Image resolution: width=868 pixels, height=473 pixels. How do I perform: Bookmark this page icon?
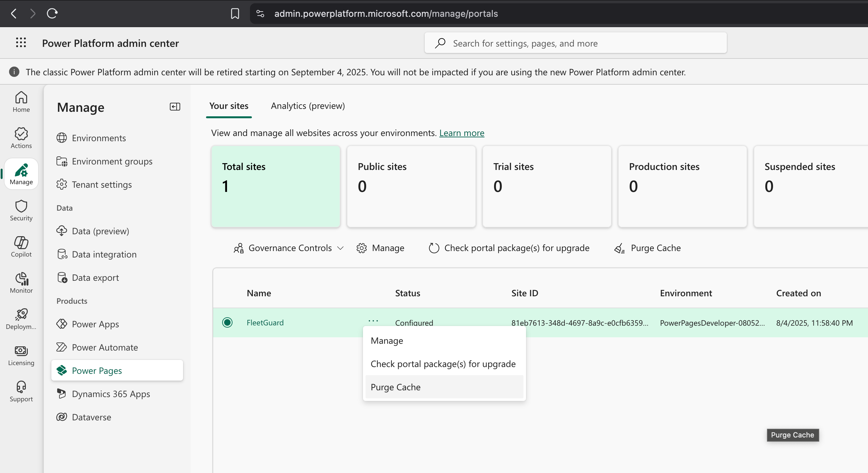click(235, 14)
